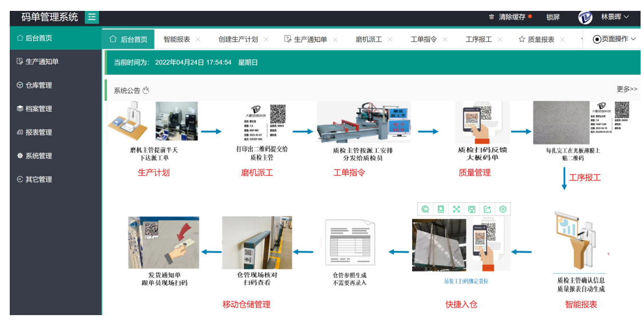
Task: Collapse sidebar with the hamburger menu icon
Action: click(x=92, y=17)
